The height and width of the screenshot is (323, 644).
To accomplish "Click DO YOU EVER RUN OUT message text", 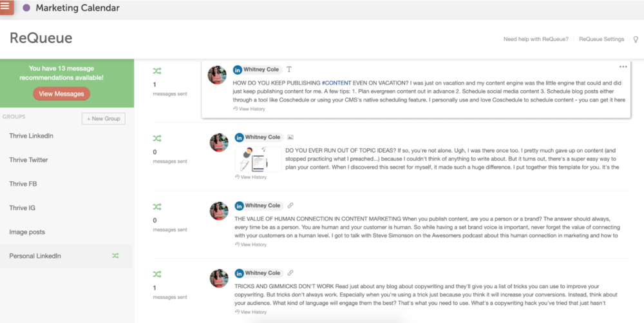I will 453,159.
